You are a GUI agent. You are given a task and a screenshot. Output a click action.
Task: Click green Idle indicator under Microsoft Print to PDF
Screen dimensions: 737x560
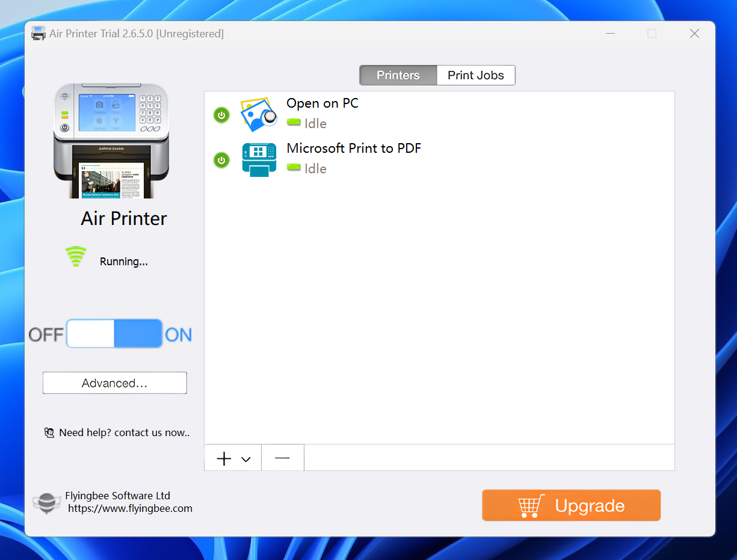pyautogui.click(x=294, y=168)
